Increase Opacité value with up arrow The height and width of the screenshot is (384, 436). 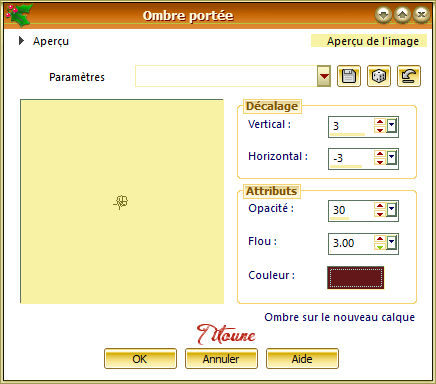tap(380, 206)
